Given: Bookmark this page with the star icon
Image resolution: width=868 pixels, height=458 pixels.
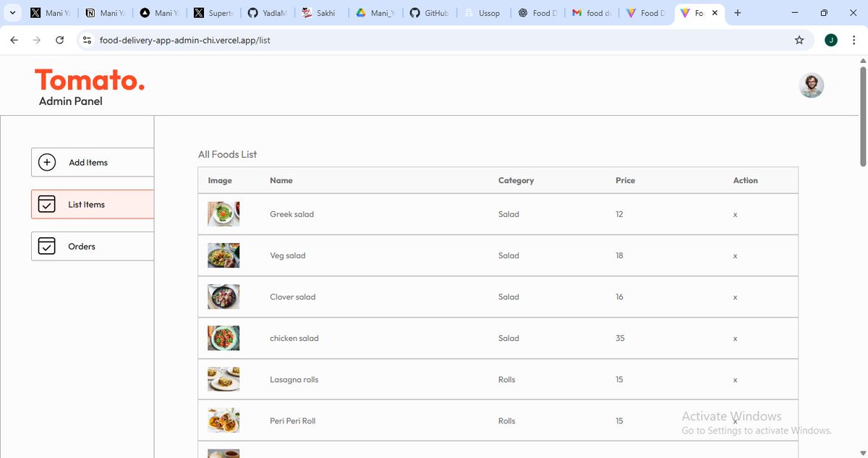Looking at the screenshot, I should (x=799, y=41).
